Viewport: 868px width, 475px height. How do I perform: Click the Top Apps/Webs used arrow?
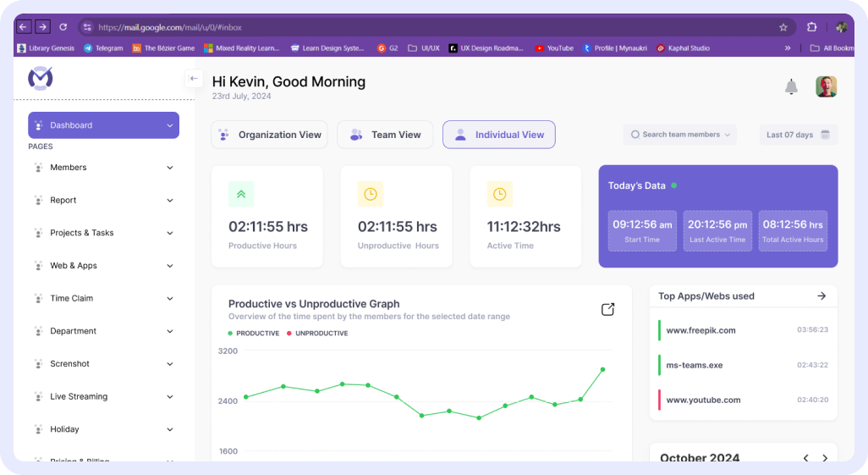(821, 296)
